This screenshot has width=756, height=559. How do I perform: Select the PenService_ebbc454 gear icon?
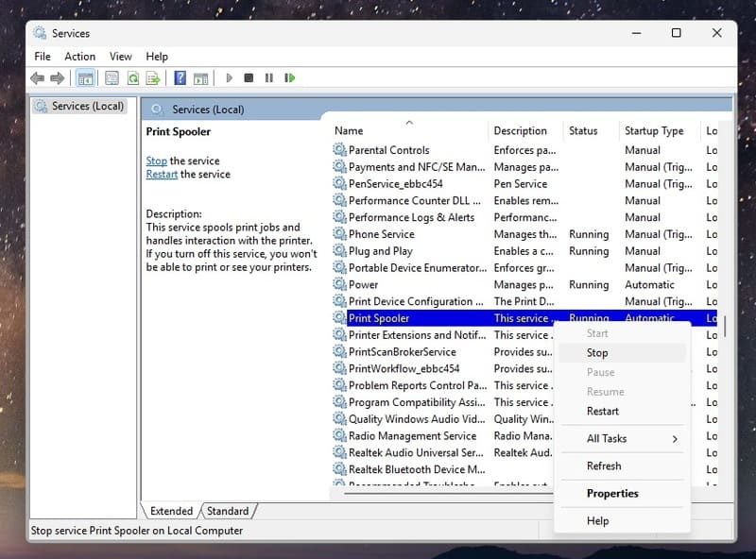[339, 183]
